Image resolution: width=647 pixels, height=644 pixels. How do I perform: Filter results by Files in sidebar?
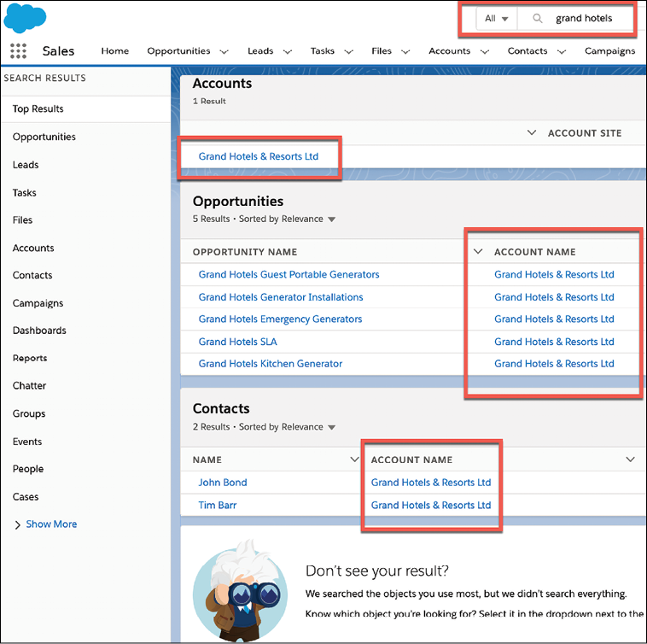(x=22, y=220)
